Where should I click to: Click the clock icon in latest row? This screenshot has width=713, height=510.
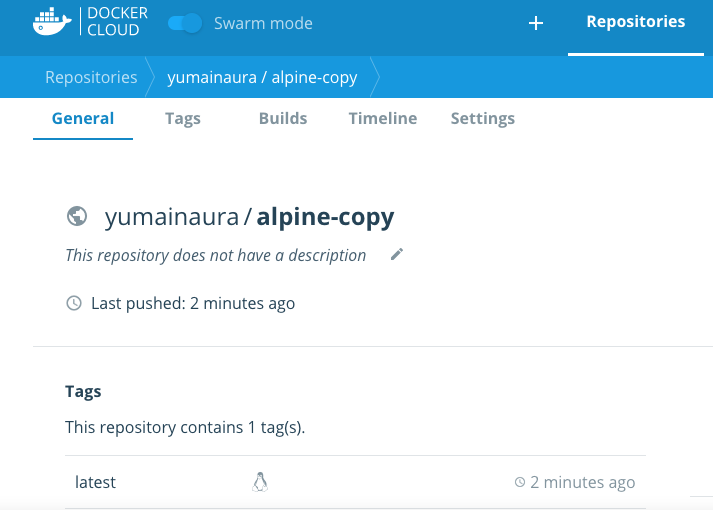click(x=520, y=482)
